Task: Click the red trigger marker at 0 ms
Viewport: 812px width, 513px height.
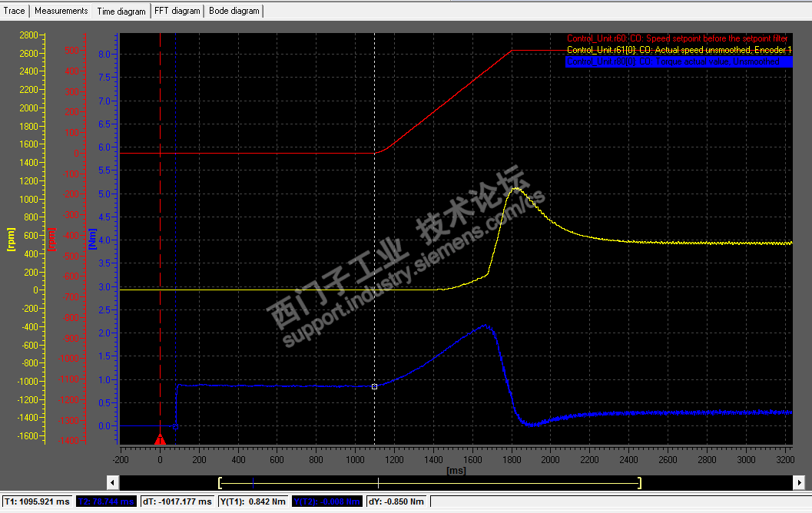Action: [x=160, y=439]
